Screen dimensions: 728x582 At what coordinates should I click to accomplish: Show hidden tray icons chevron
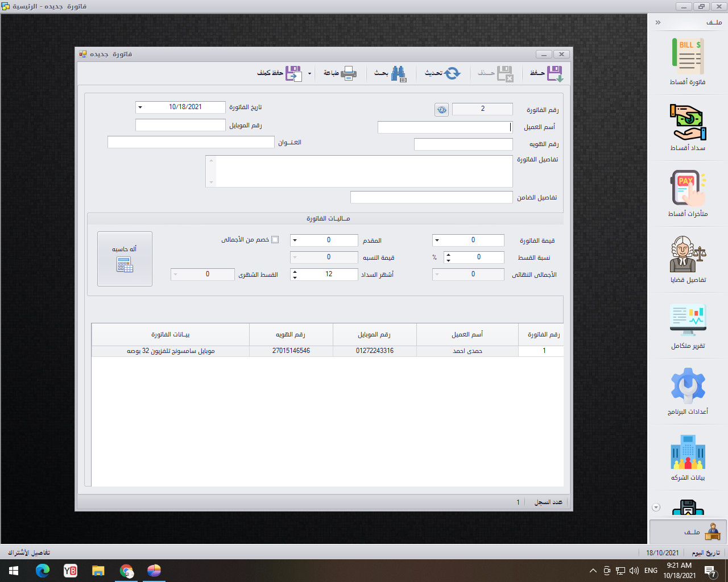pyautogui.click(x=593, y=571)
